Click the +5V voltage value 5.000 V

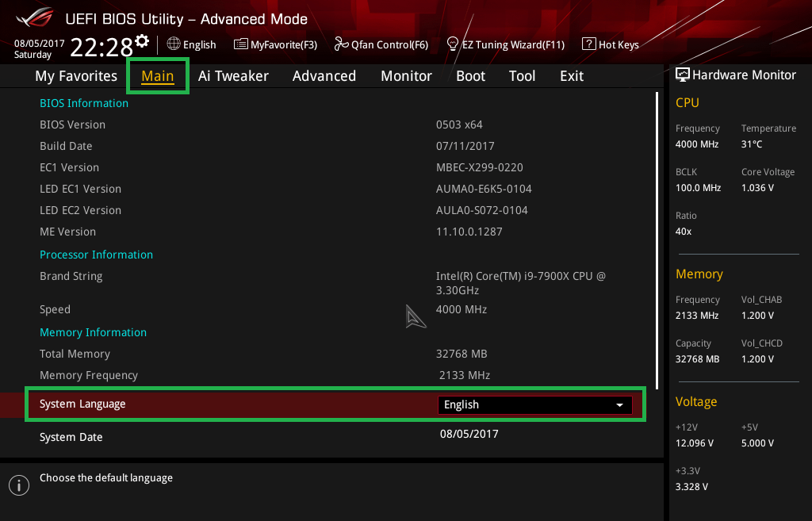click(x=757, y=443)
